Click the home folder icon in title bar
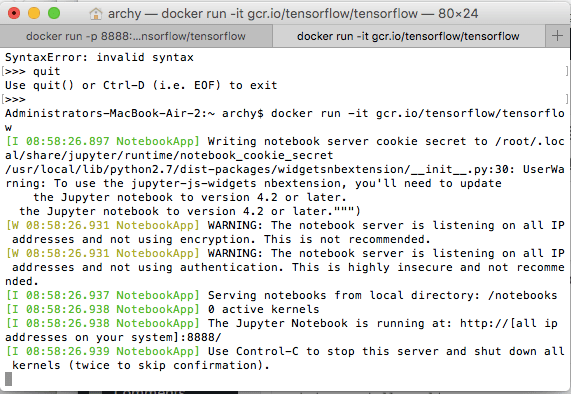This screenshot has width=571, height=394. [96, 14]
